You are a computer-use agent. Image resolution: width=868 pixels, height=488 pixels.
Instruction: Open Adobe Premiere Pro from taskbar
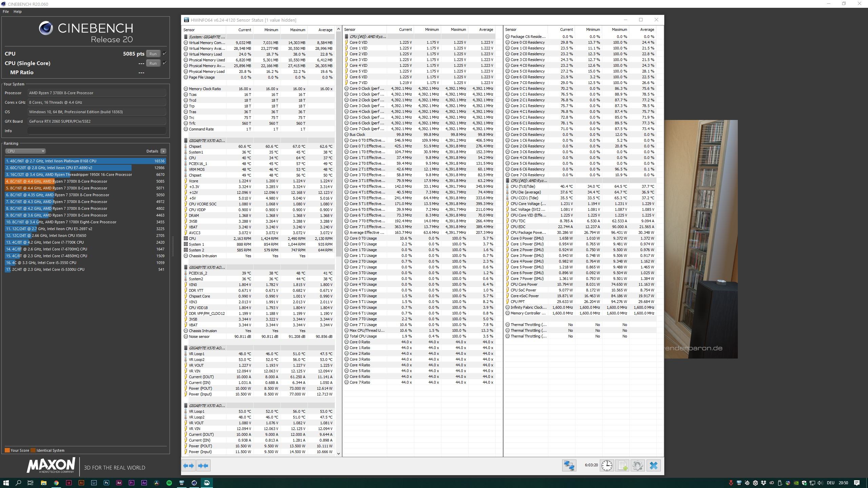(x=132, y=483)
